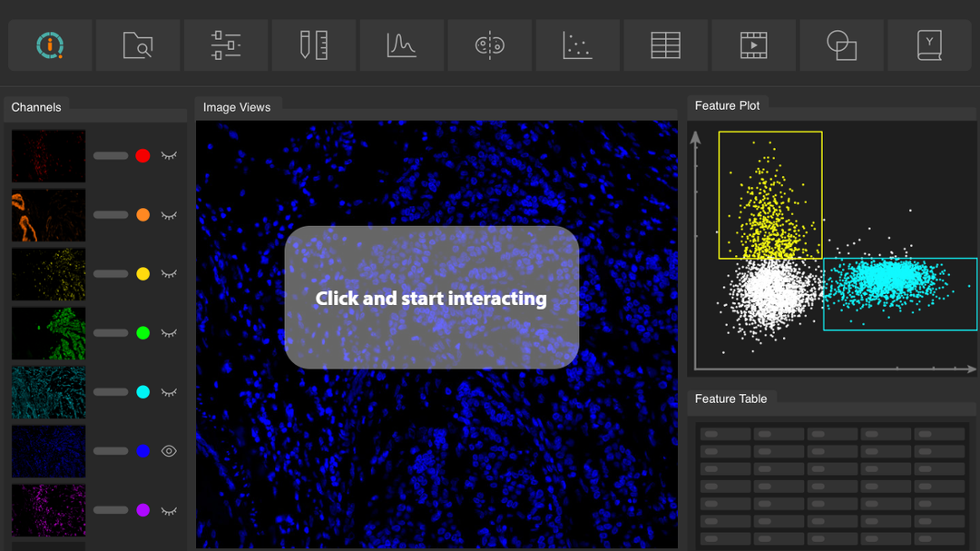Adjust the cyan channel intensity slider
980x551 pixels.
[111, 391]
